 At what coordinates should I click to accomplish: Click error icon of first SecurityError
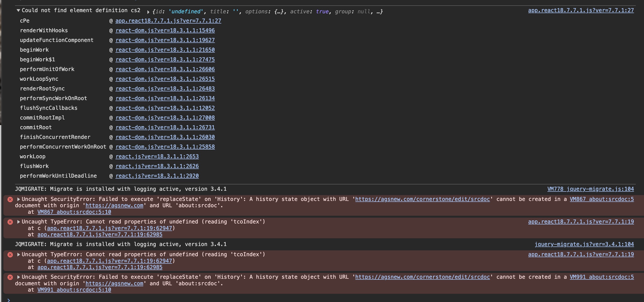pyautogui.click(x=10, y=199)
